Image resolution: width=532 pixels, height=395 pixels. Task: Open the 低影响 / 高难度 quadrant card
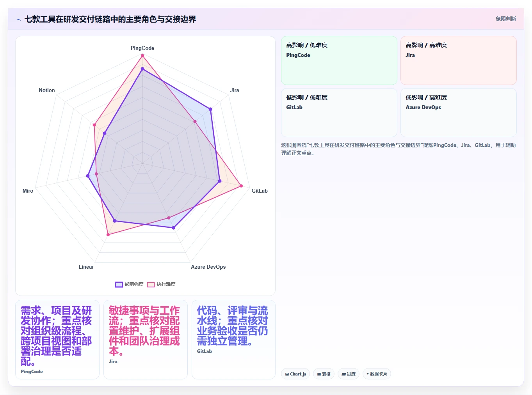(458, 113)
